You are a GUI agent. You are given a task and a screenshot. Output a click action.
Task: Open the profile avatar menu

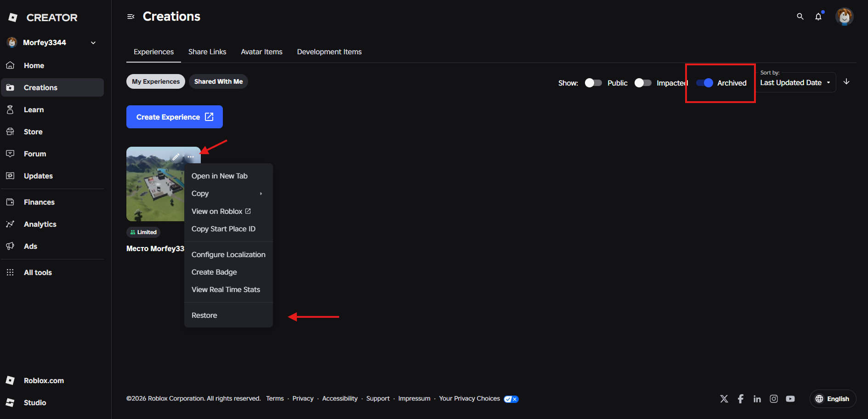tap(844, 17)
